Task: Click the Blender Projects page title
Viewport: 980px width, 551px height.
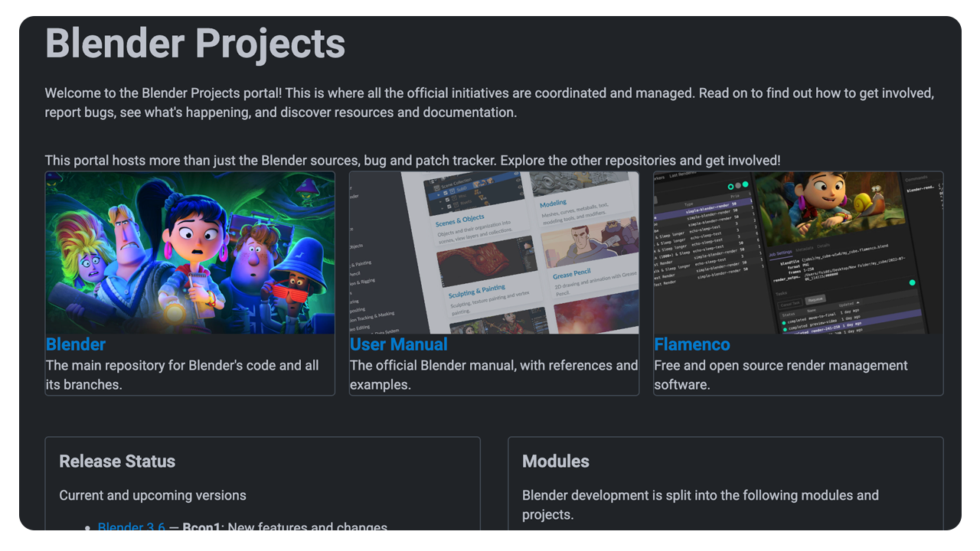Action: point(195,43)
